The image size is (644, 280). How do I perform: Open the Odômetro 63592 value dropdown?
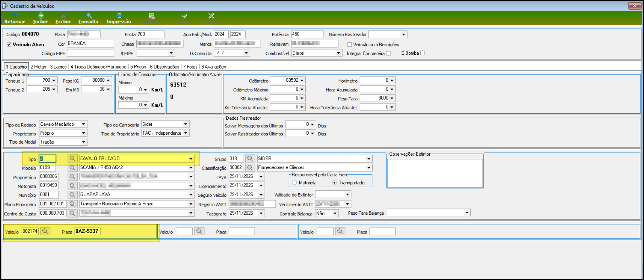pos(302,80)
